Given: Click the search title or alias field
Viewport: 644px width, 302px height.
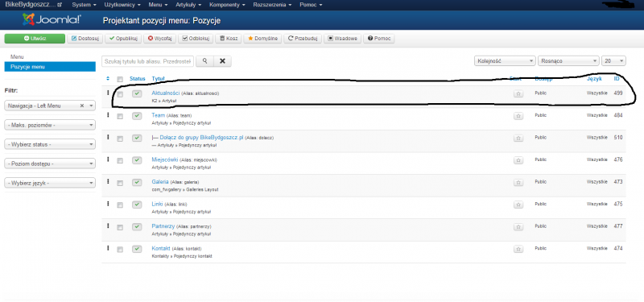Looking at the screenshot, I should pos(148,61).
